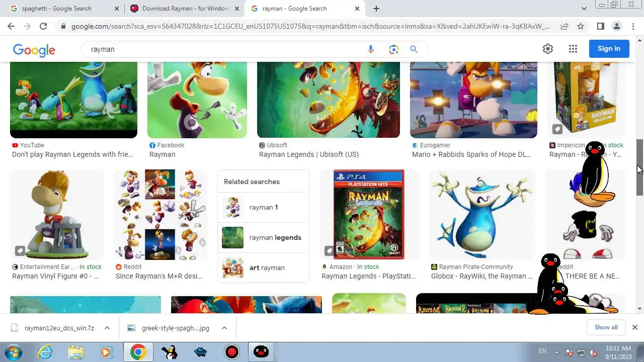
Task: Click the Rayman Legends PS4 cover image
Action: point(369,214)
